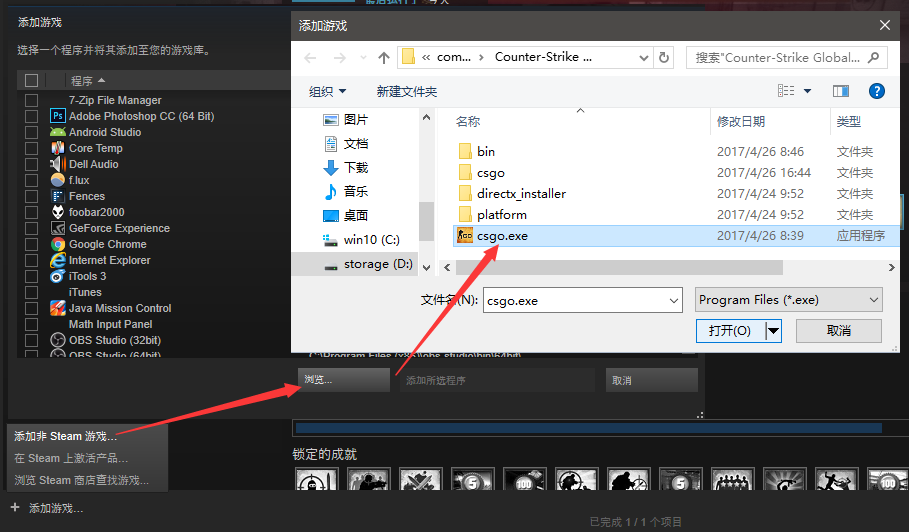This screenshot has width=909, height=532.
Task: Enable the iTunes program checkbox
Action: click(31, 292)
